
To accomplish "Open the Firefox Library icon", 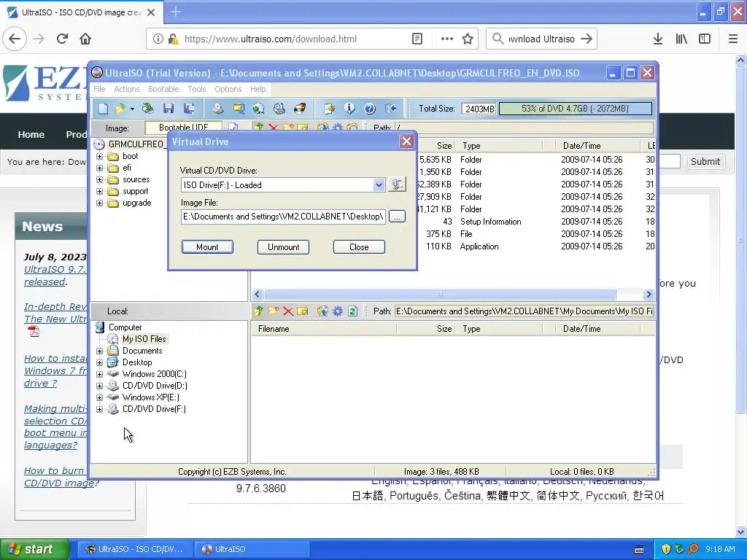I will 681,39.
